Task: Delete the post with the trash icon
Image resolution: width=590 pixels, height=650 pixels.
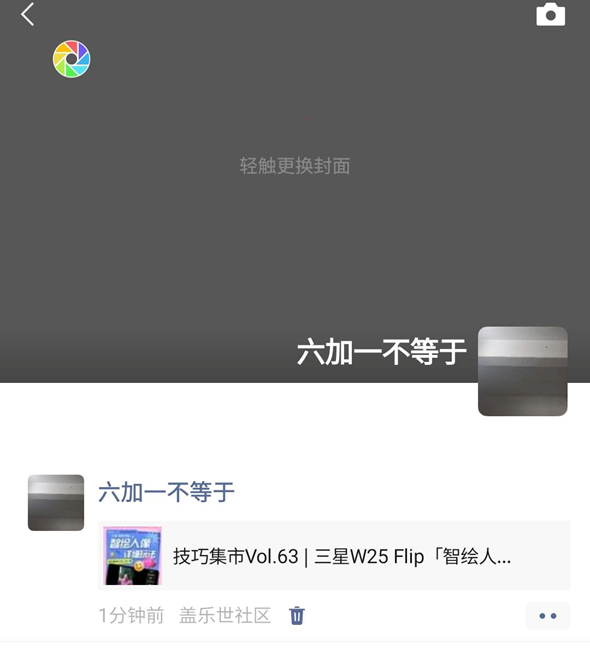Action: click(296, 615)
